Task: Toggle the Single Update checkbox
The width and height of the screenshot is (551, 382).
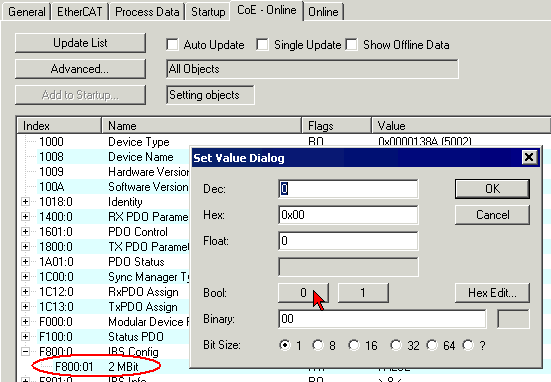Action: point(262,45)
